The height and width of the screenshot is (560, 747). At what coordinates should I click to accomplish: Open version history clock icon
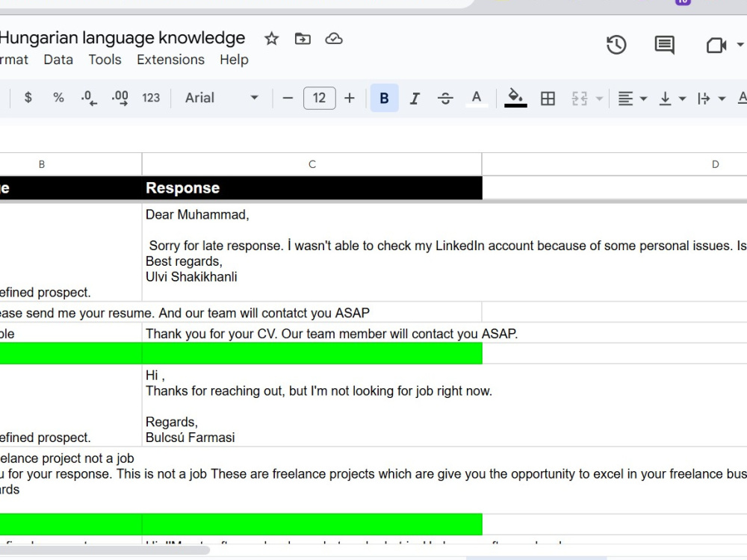(616, 46)
